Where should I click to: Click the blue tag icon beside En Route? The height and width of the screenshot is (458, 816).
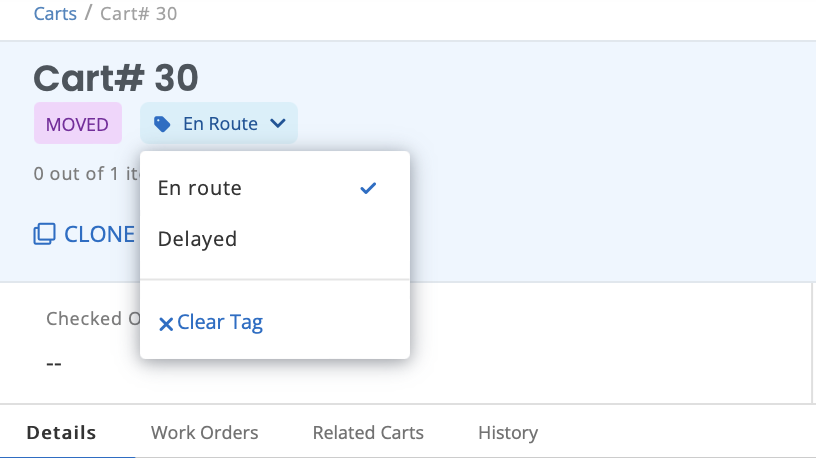[x=162, y=124]
